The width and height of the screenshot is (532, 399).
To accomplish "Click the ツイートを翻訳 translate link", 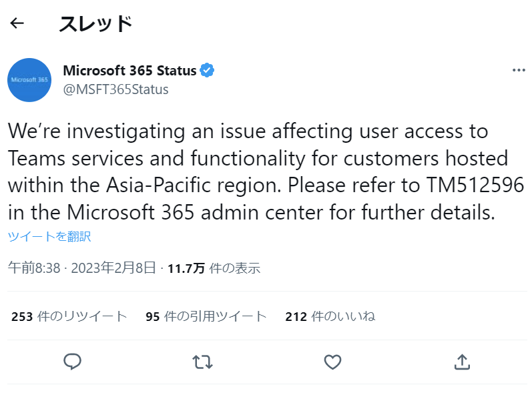I will [49, 236].
